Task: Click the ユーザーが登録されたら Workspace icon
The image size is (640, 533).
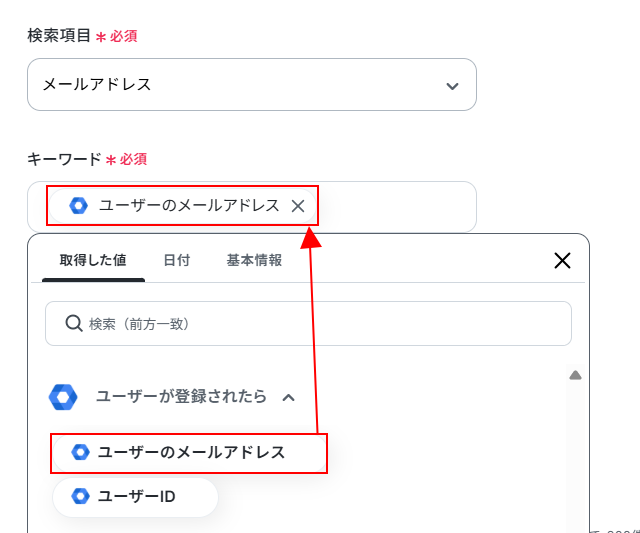Action: (63, 397)
